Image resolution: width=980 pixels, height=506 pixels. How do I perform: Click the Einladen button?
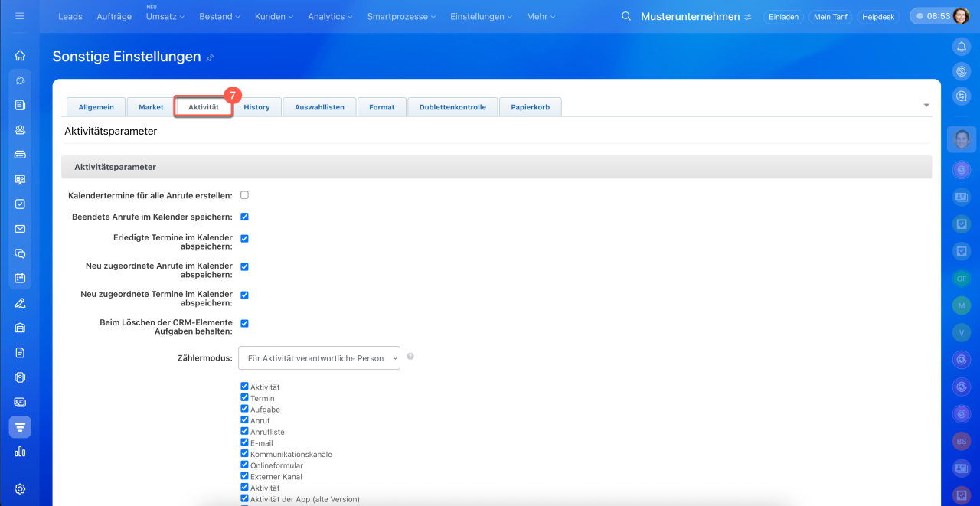(x=783, y=16)
